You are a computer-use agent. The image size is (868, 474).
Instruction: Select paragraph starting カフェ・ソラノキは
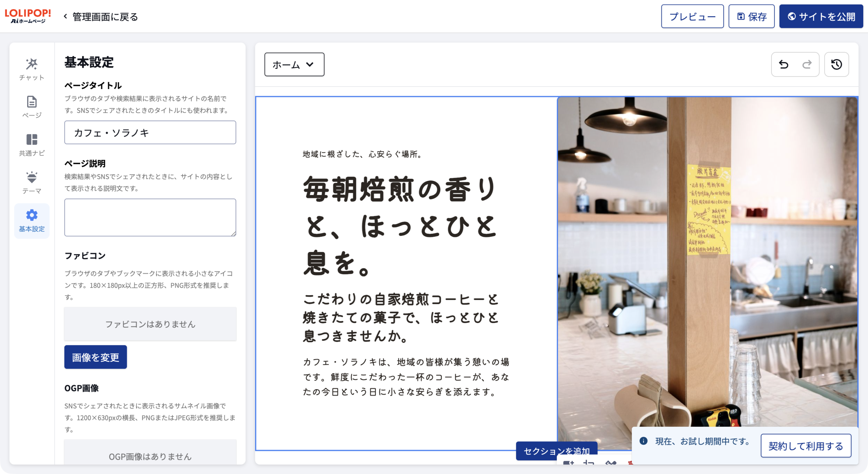[x=406, y=377]
